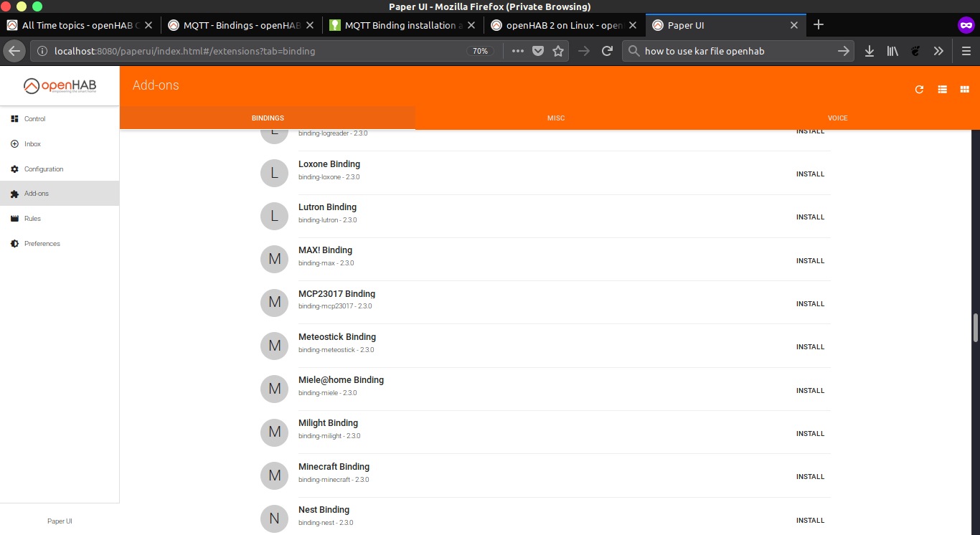980x535 pixels.
Task: Switch to the MISC tab
Action: (x=556, y=118)
